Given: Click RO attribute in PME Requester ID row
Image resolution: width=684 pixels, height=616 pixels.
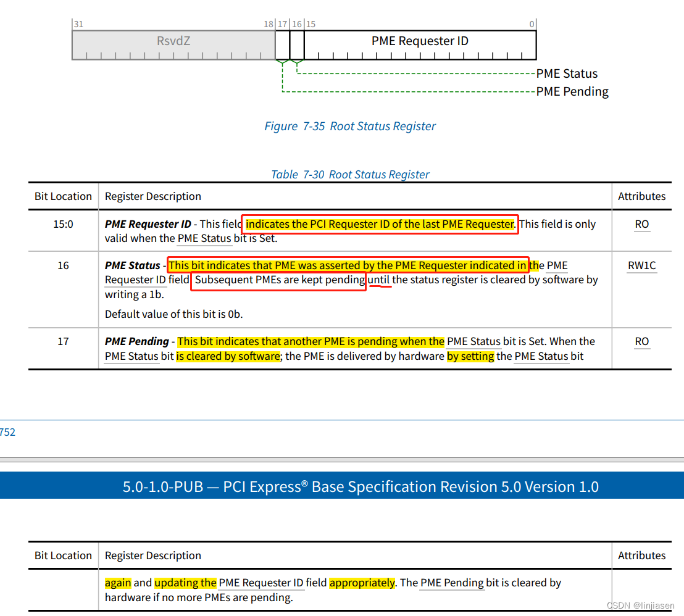Looking at the screenshot, I should point(641,224).
